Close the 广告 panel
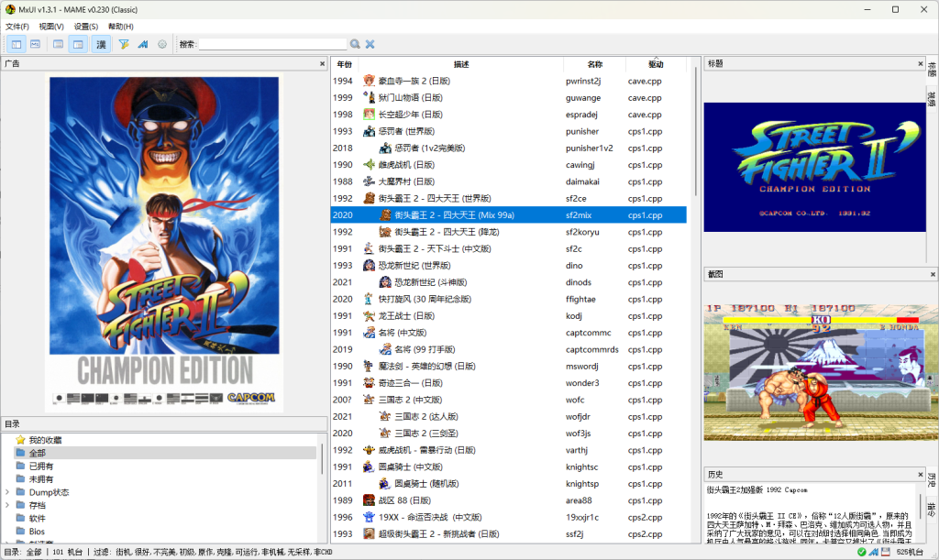Image resolution: width=939 pixels, height=560 pixels. (x=322, y=64)
